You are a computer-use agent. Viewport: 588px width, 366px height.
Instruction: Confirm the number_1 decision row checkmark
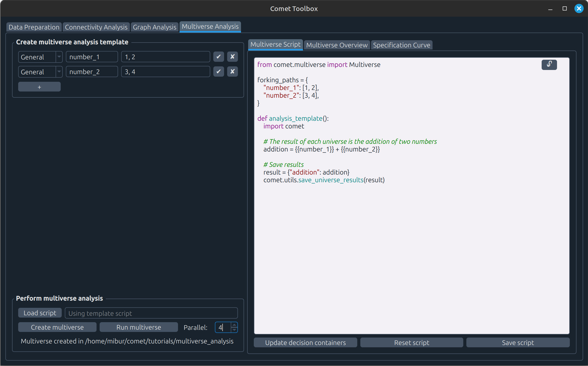(218, 57)
